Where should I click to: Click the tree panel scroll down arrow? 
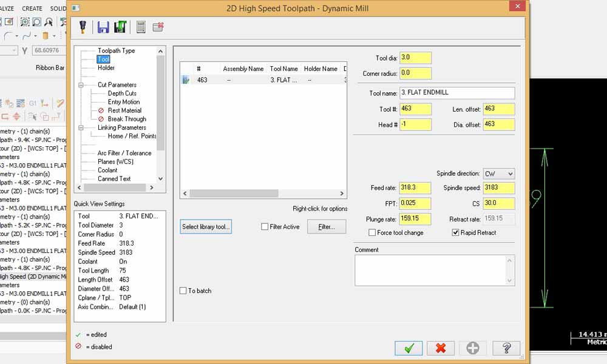pyautogui.click(x=161, y=179)
